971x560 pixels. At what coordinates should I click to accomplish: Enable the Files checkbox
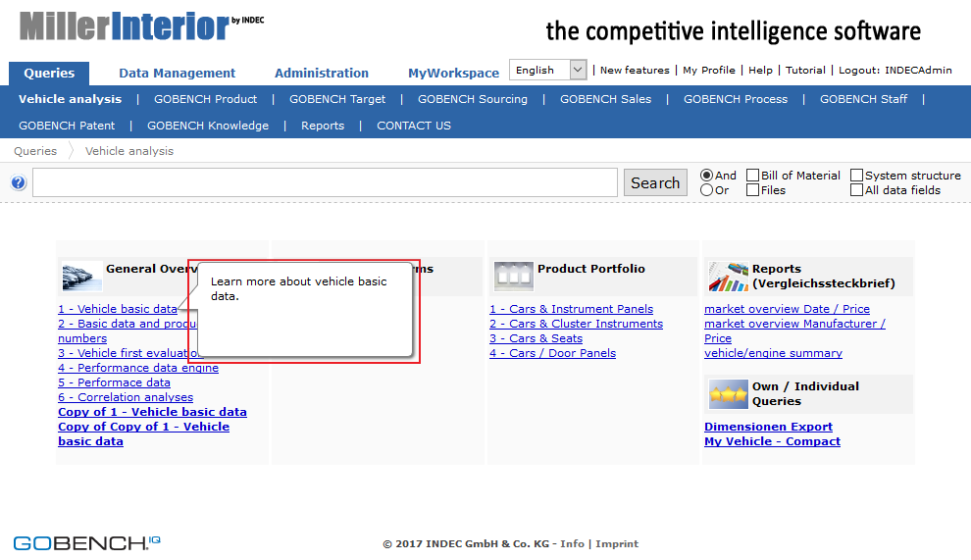point(753,190)
